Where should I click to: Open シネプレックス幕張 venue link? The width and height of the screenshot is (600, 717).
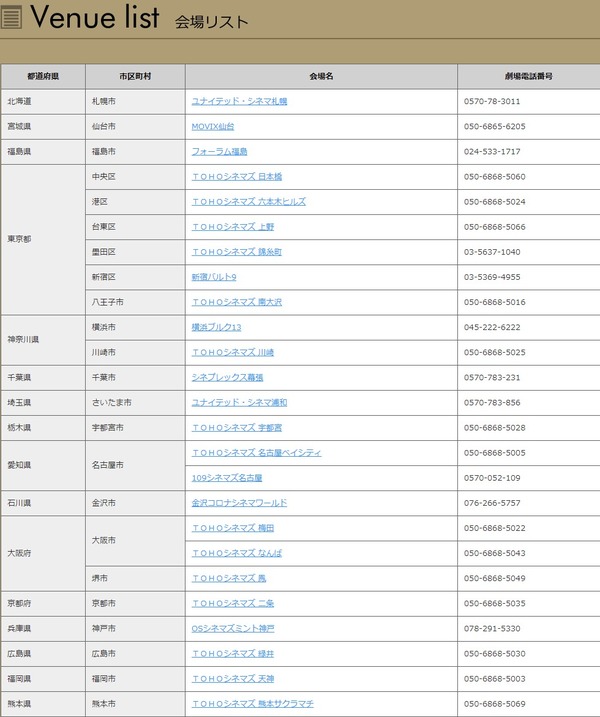(x=227, y=378)
